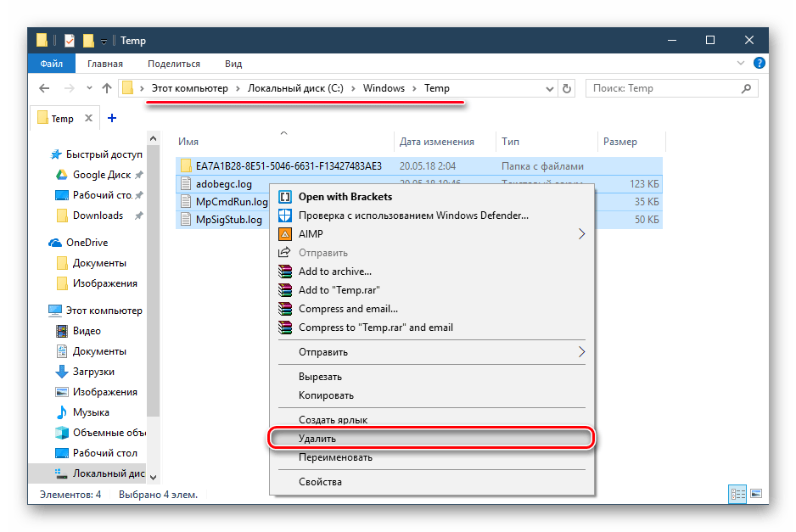Switch to the Вид ribbon tab
The image size is (796, 532).
[233, 64]
